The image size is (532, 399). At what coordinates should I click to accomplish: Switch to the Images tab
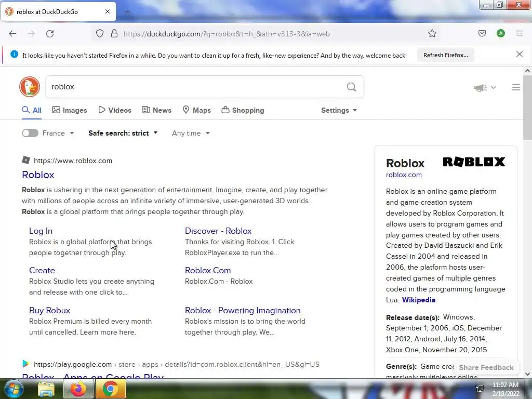pos(69,110)
